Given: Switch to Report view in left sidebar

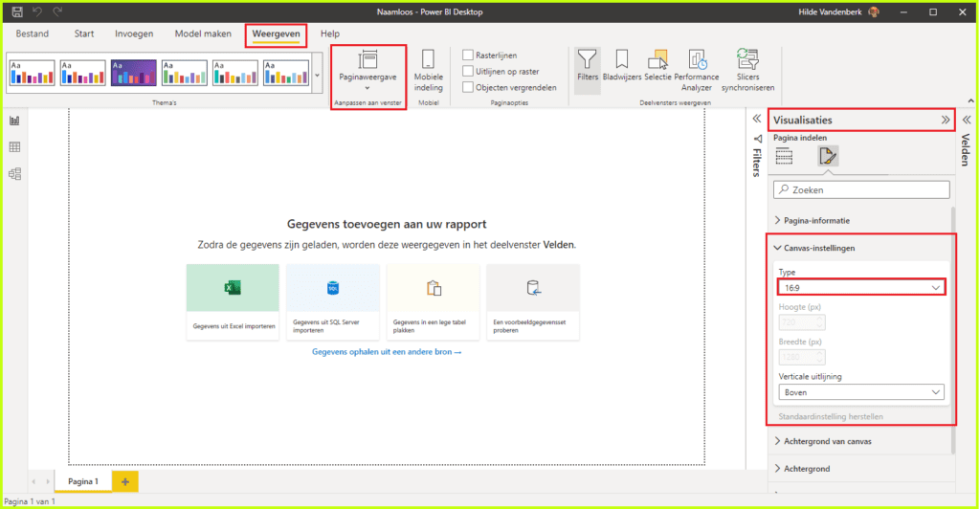Looking at the screenshot, I should tap(15, 121).
